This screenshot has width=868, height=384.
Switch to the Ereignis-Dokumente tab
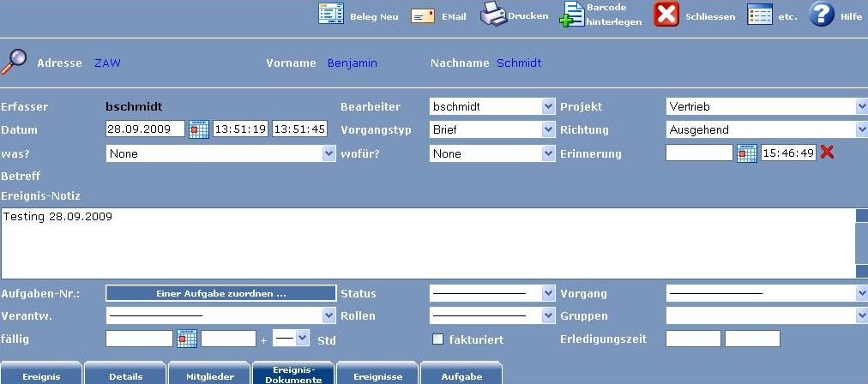(x=292, y=374)
